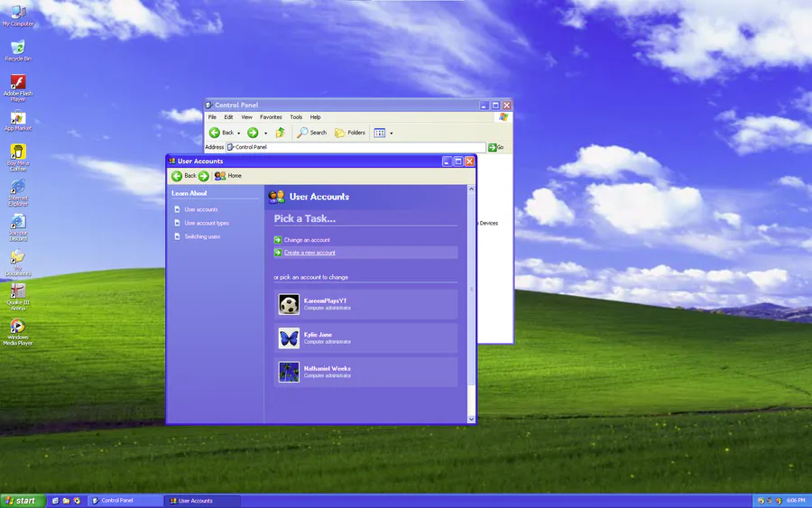812x508 pixels.
Task: Select KareemPlaysYT soccer ball account picture
Action: 289,304
